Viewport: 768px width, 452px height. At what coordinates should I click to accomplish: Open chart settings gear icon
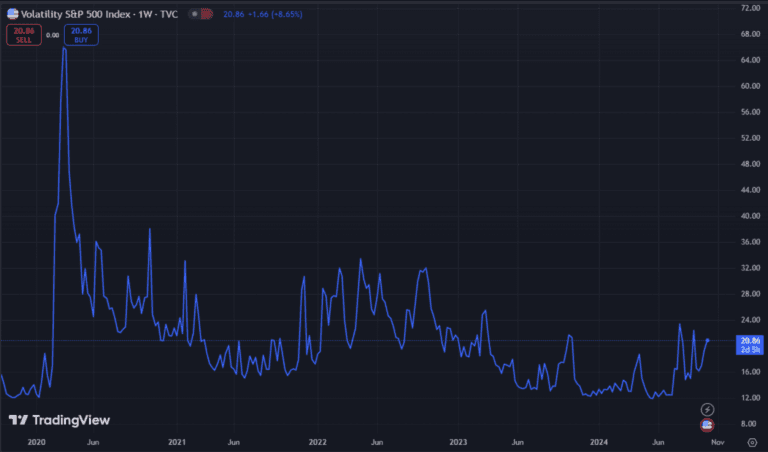click(751, 441)
